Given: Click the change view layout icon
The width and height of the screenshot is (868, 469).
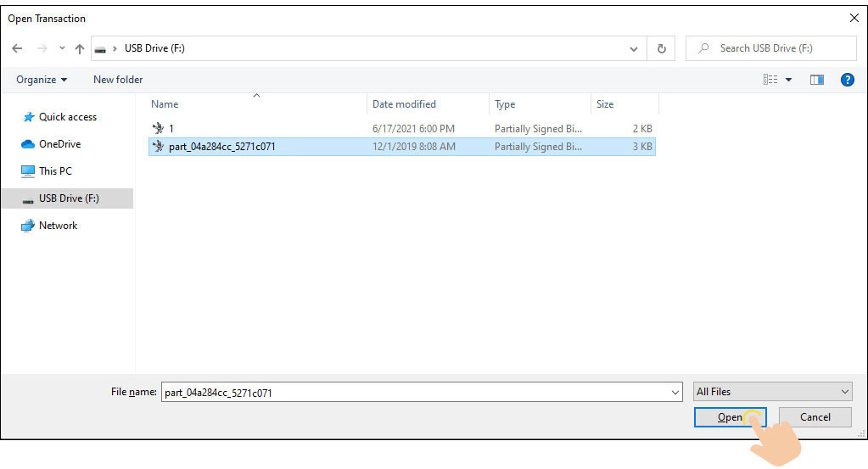Looking at the screenshot, I should (x=770, y=80).
